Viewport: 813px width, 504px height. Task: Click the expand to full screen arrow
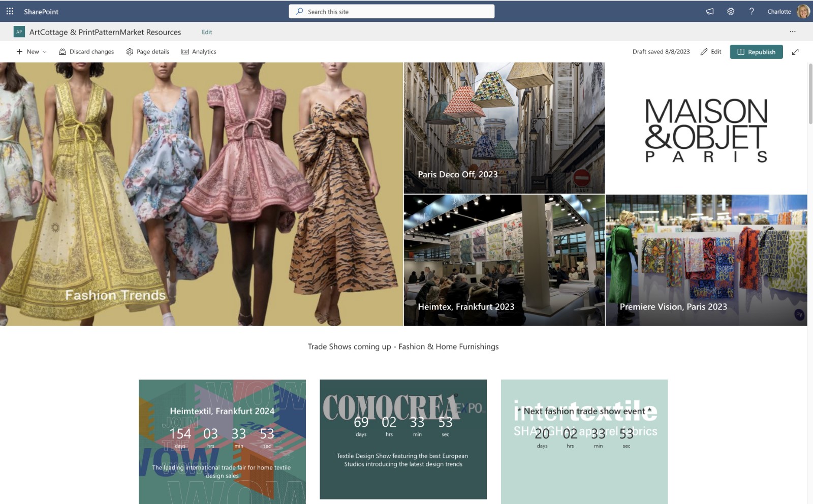(x=795, y=52)
